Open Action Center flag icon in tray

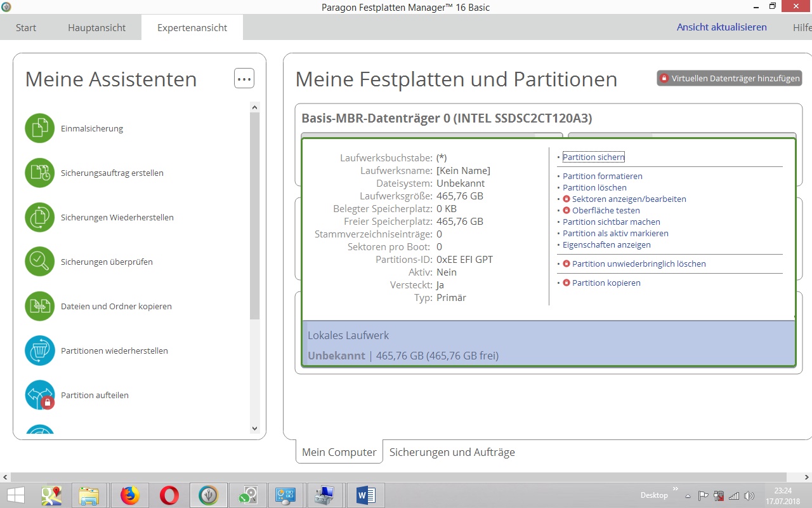click(x=703, y=496)
